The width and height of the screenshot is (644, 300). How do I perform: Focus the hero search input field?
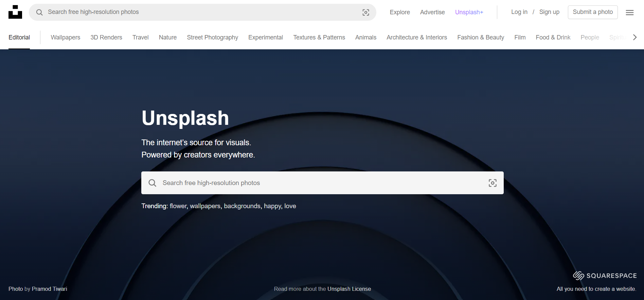[x=322, y=183]
